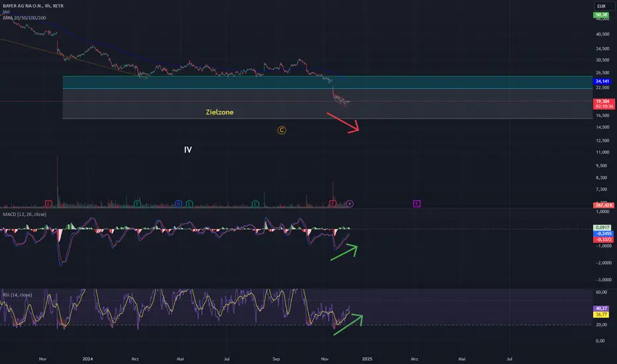Select the orange circled C wave label
Image resolution: width=617 pixels, height=364 pixels.
(x=282, y=130)
